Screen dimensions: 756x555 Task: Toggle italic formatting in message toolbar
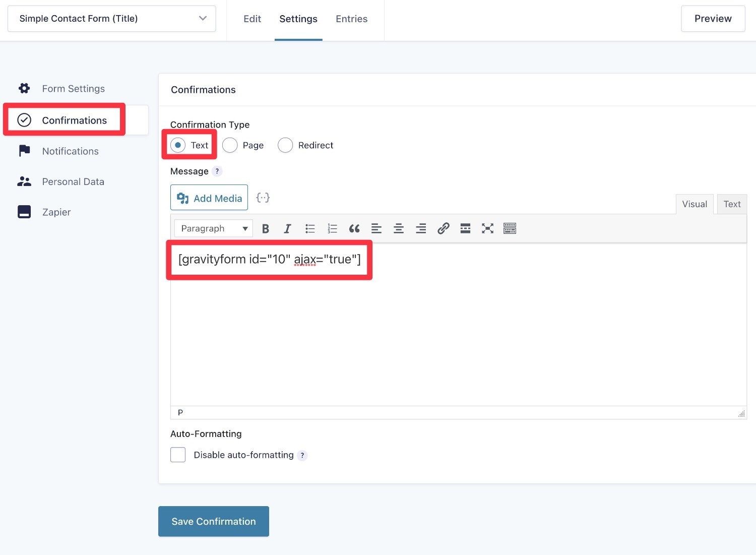tap(287, 229)
